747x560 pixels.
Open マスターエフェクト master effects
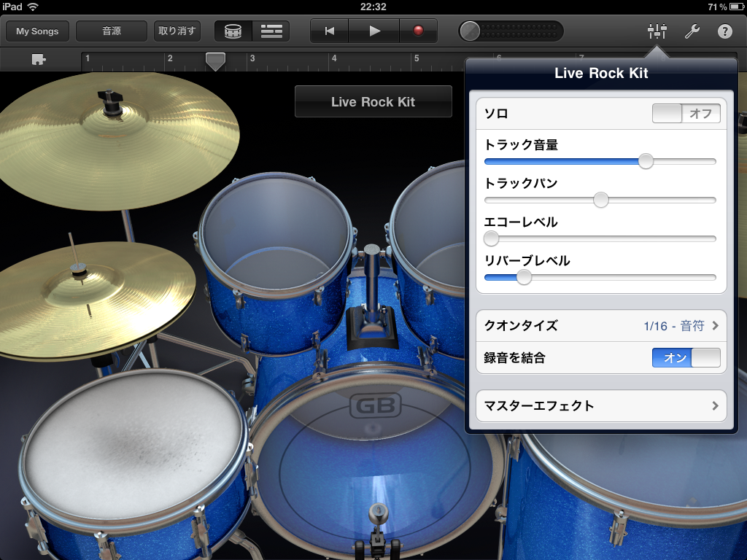pyautogui.click(x=601, y=405)
